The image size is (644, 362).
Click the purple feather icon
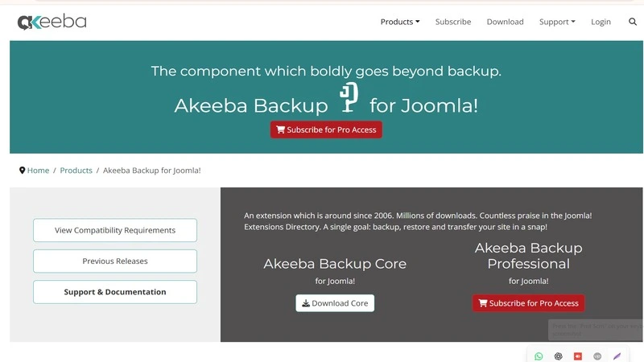(617, 356)
